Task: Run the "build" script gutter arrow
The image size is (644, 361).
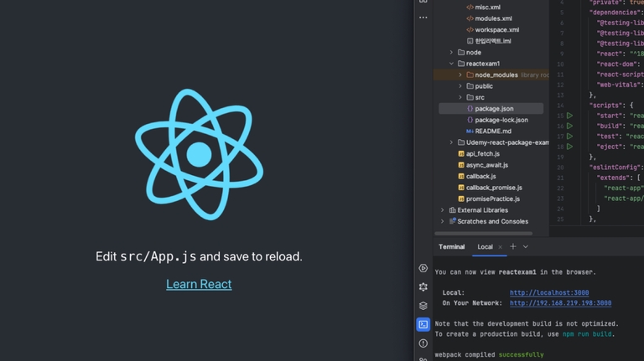Action: pyautogui.click(x=569, y=126)
